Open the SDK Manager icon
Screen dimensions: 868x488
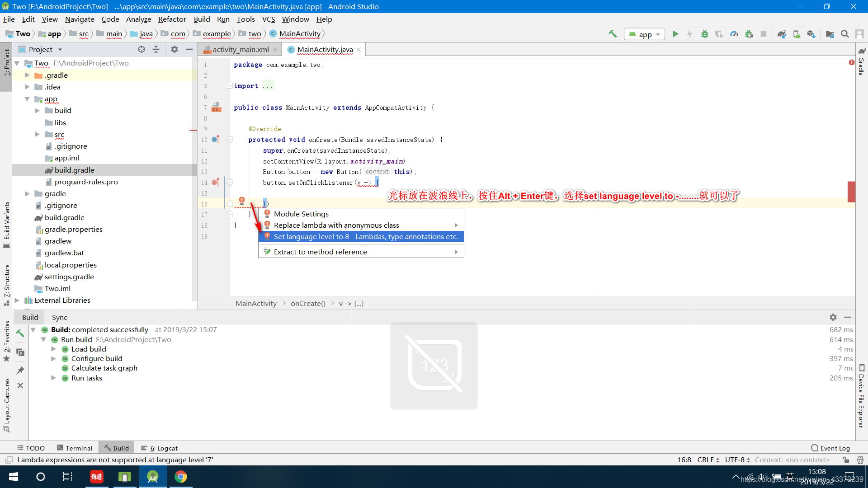[811, 34]
